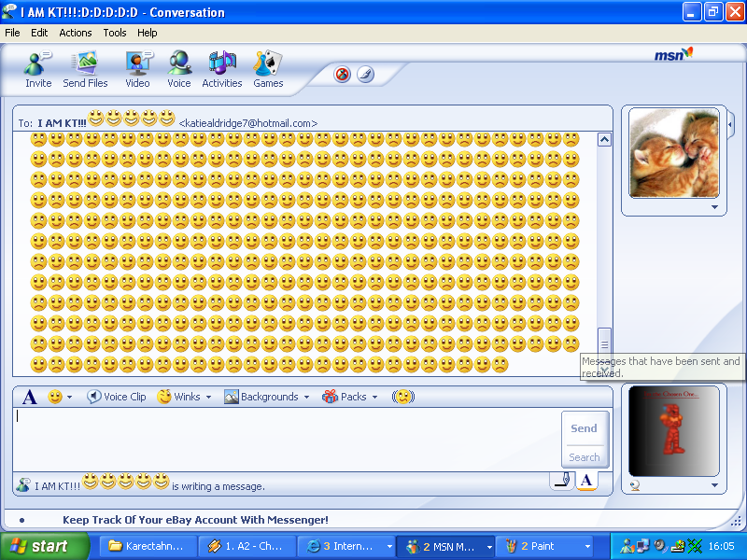This screenshot has width=747, height=560.
Task: Open the Tools menu
Action: 114,33
